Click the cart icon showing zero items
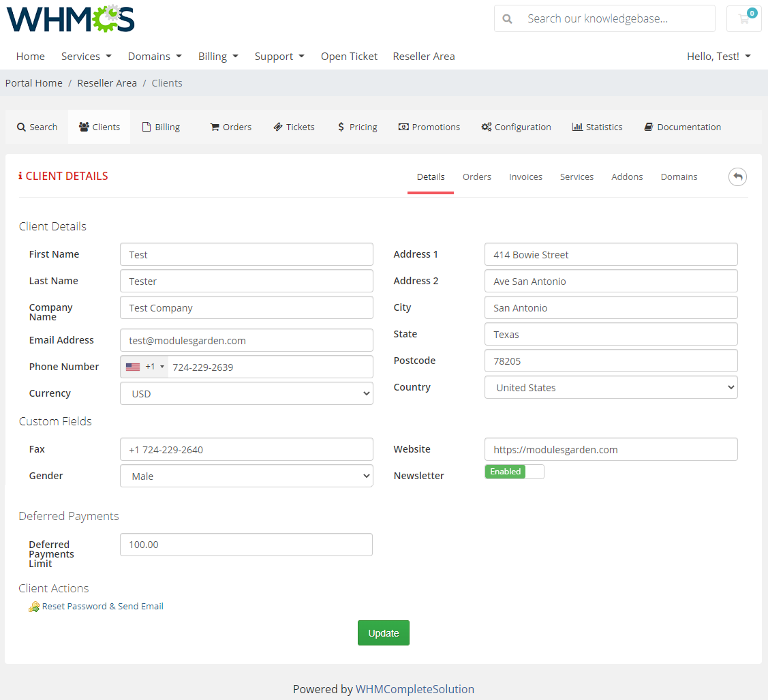The image size is (768, 700). click(743, 18)
